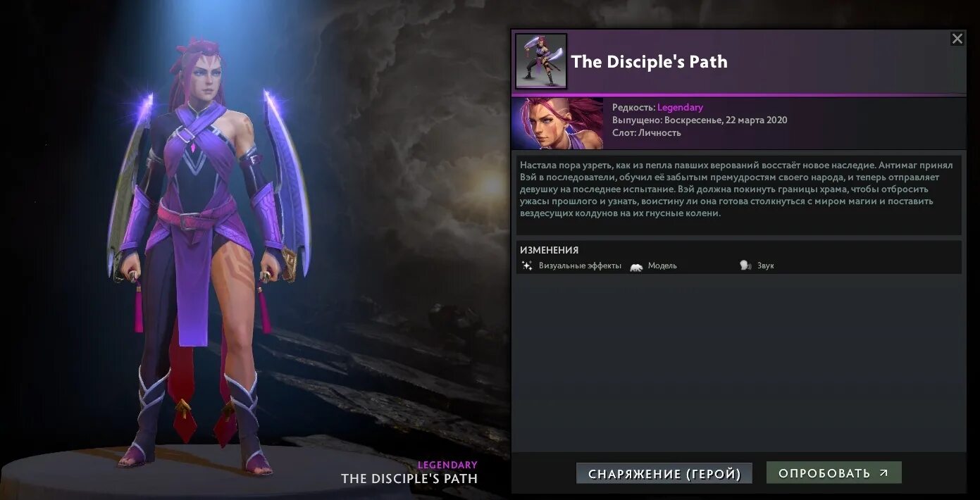Click the Визуальные эффекты sparkle icon

point(527,265)
